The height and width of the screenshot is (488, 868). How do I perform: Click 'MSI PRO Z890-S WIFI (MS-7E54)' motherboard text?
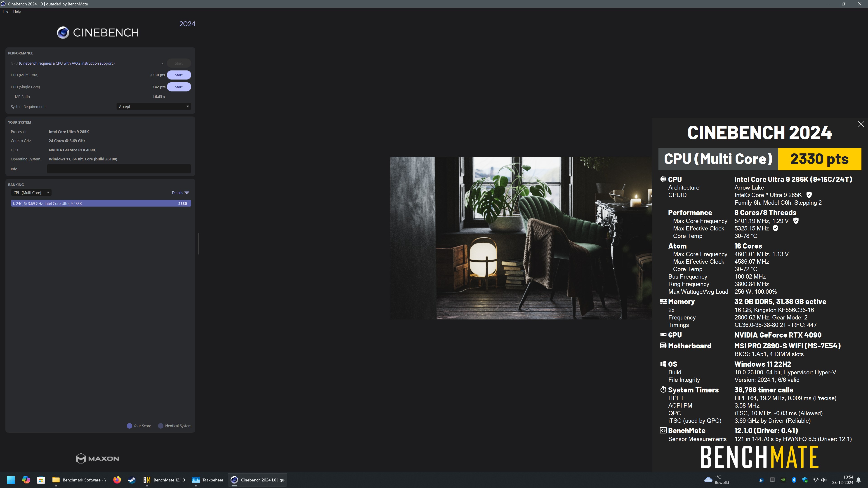(x=788, y=346)
